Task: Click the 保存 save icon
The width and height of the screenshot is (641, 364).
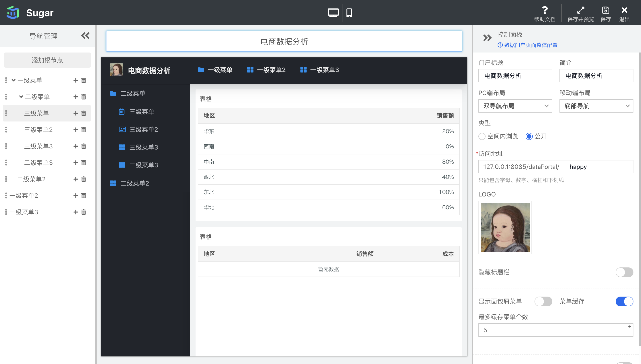Action: (606, 10)
